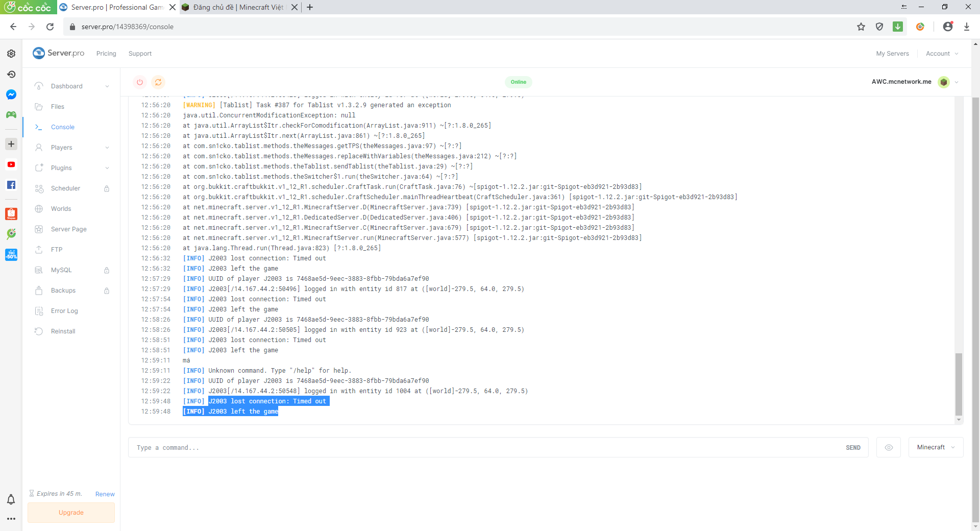Open sidebar notifications bell
980x531 pixels.
click(11, 499)
